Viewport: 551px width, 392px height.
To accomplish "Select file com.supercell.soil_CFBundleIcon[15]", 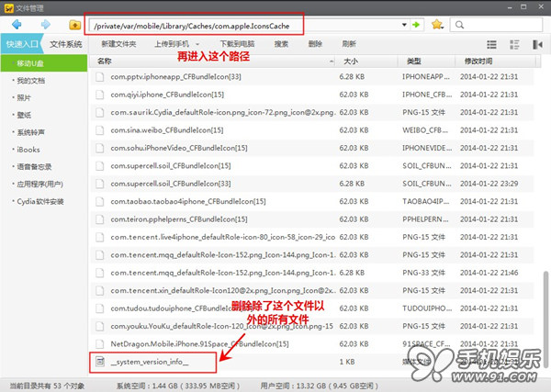I will point(312,166).
